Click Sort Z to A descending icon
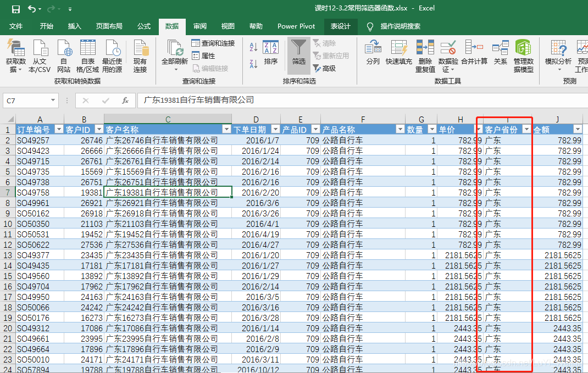Image resolution: width=588 pixels, height=373 pixels. point(253,63)
